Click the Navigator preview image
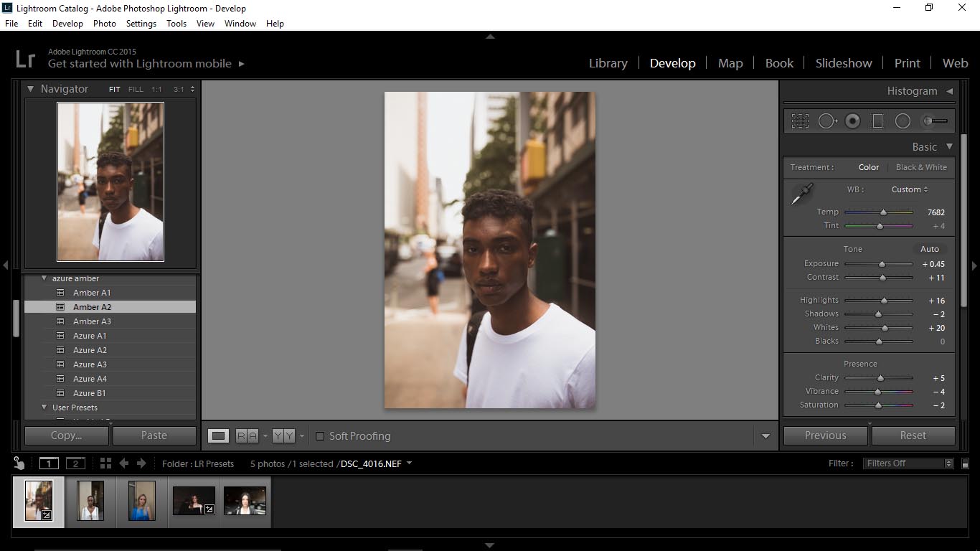The image size is (980, 551). [110, 182]
